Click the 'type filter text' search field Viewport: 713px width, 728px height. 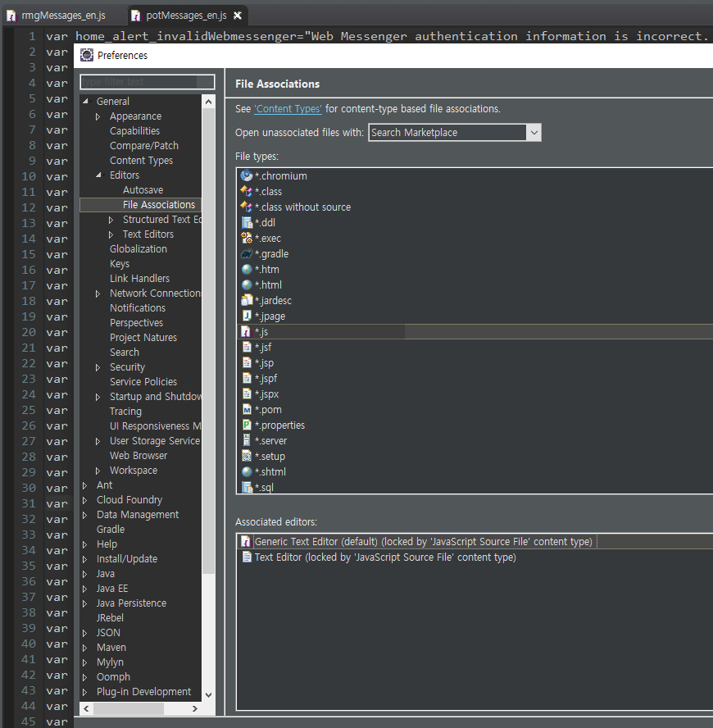pos(148,82)
